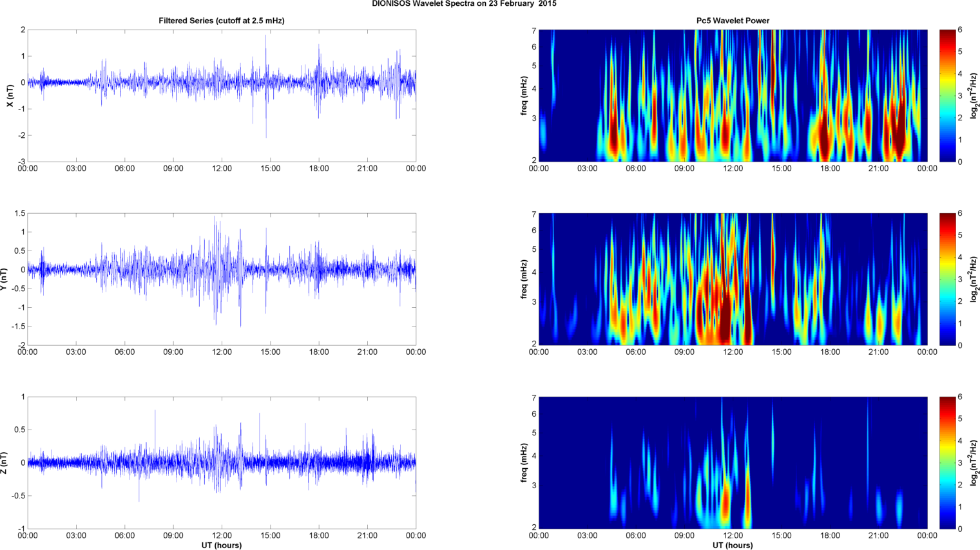
Task: Click 'freq (mHz)' label of the bottom spectrogram
Action: pos(524,462)
